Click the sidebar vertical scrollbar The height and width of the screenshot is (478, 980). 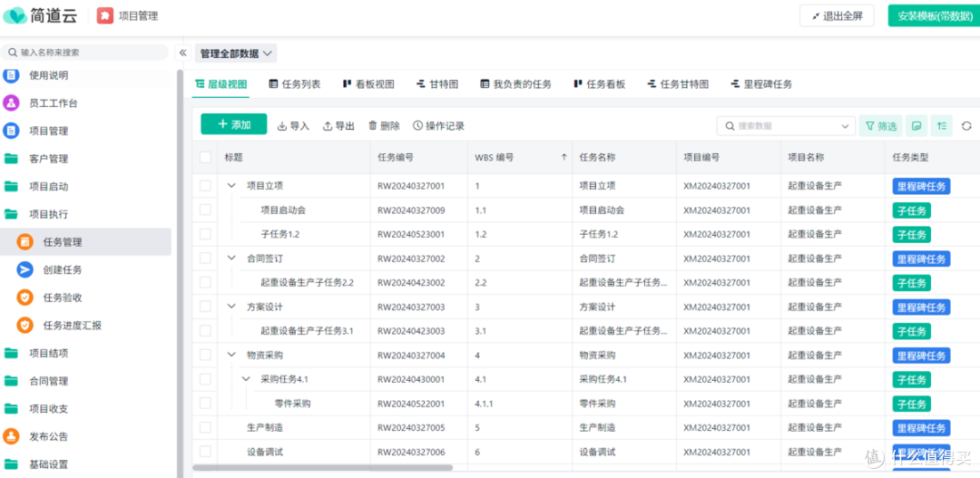(180, 275)
